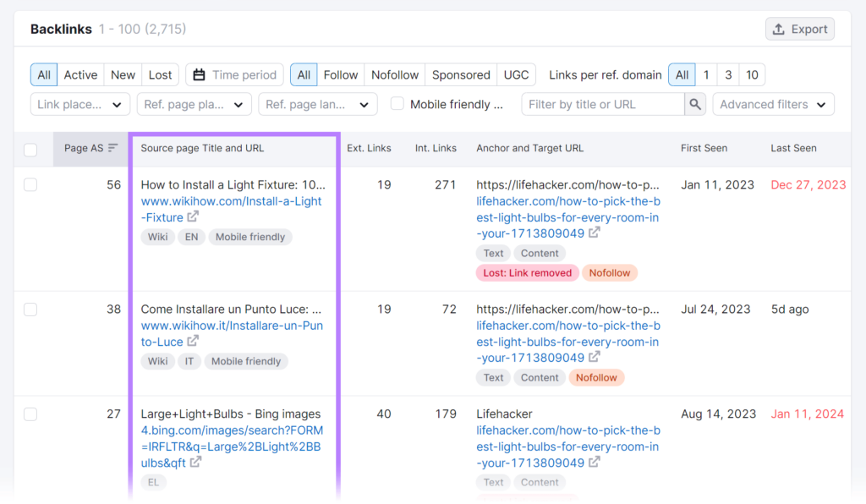Open the Time period picker
This screenshot has width=866, height=504.
235,75
